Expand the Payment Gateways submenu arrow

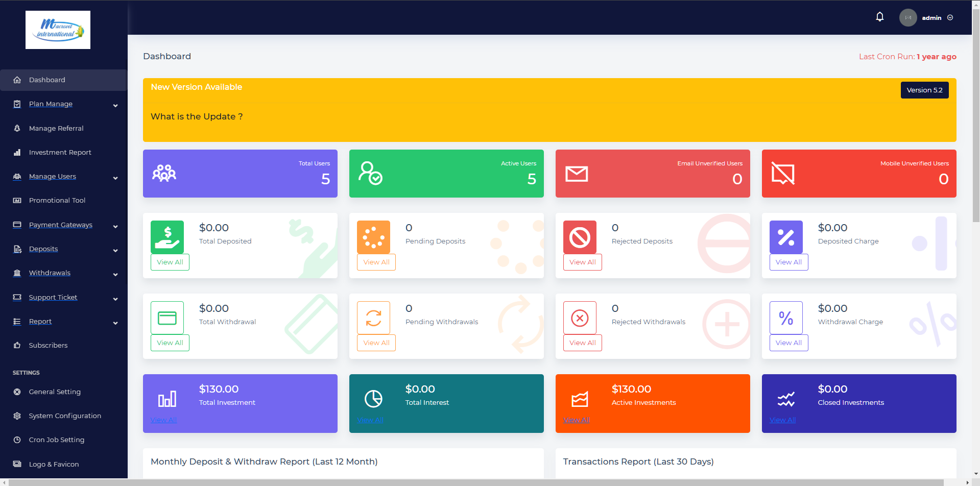115,227
